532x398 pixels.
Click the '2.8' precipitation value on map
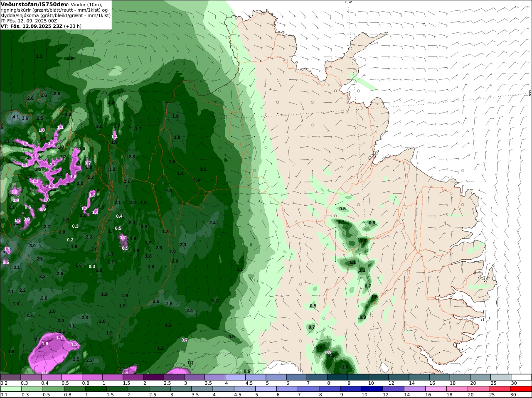(x=169, y=304)
